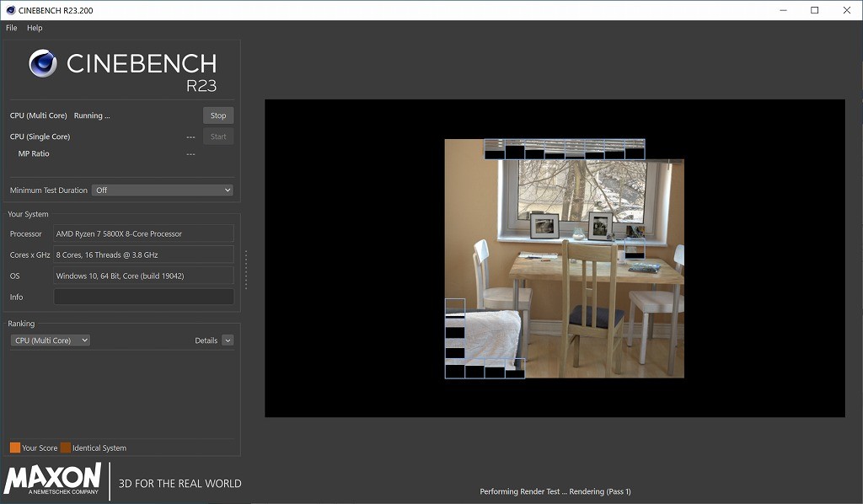Click the Info input field
The image size is (863, 504).
143,298
